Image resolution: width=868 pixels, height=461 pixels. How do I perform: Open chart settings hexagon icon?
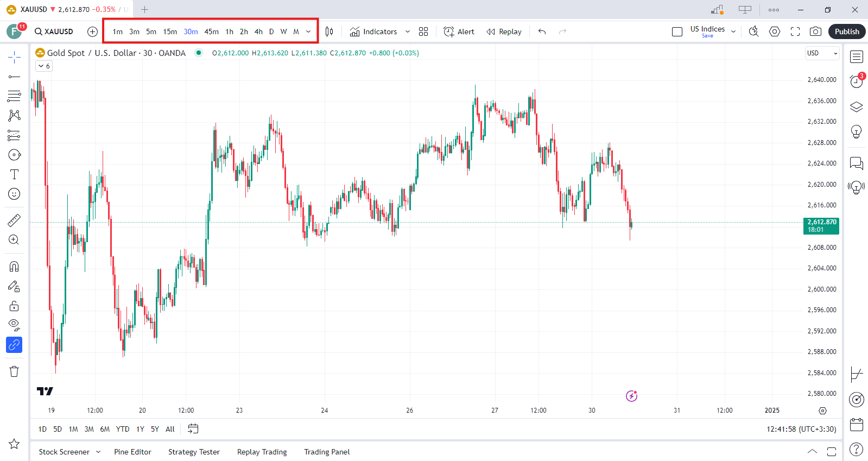click(775, 31)
